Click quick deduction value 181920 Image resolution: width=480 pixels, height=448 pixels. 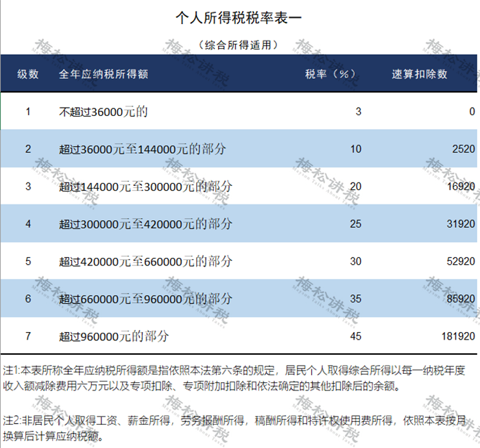tap(458, 336)
